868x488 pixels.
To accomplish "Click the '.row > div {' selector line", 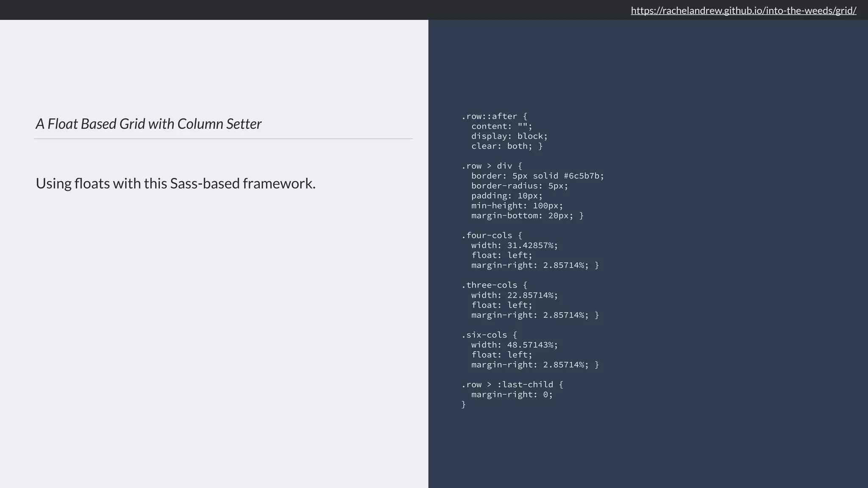I will click(492, 166).
